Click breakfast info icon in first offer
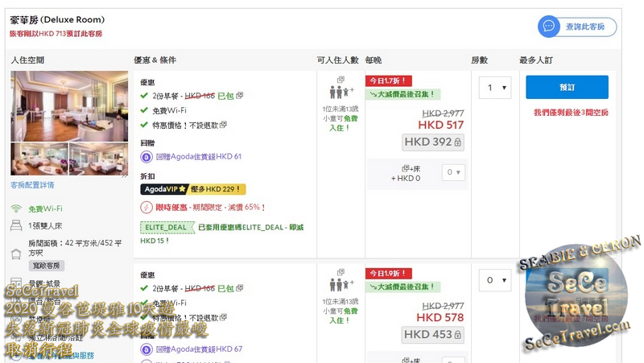 coord(239,95)
